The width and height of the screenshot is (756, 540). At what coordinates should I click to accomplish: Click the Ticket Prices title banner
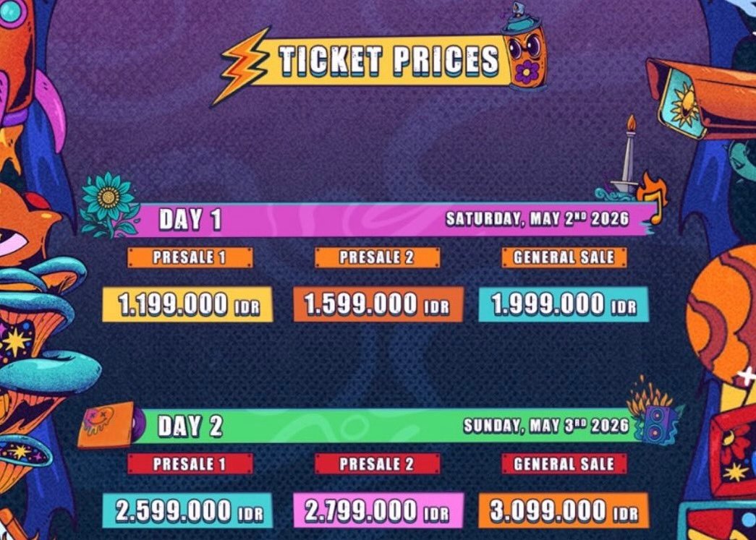coord(381,60)
